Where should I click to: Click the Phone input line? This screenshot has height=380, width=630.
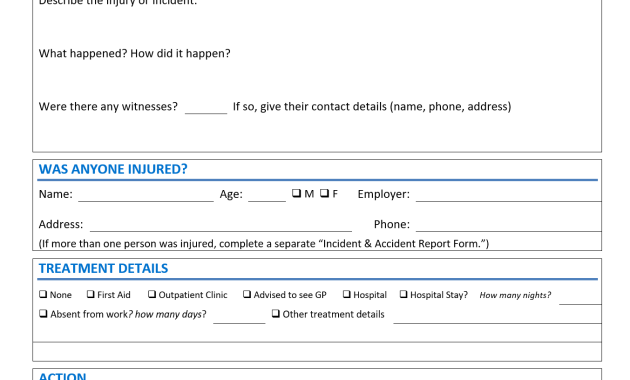(x=509, y=227)
